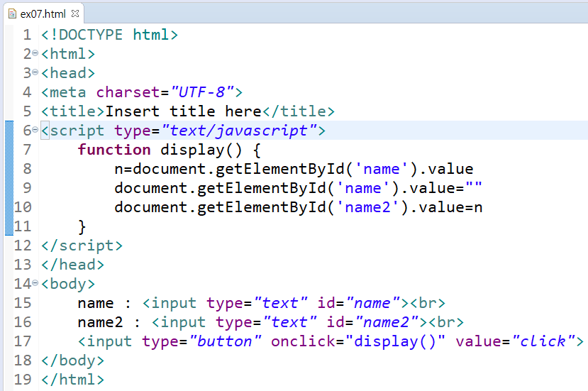The width and height of the screenshot is (588, 391).
Task: Click id="name" attribute on line 15
Action: click(x=359, y=303)
